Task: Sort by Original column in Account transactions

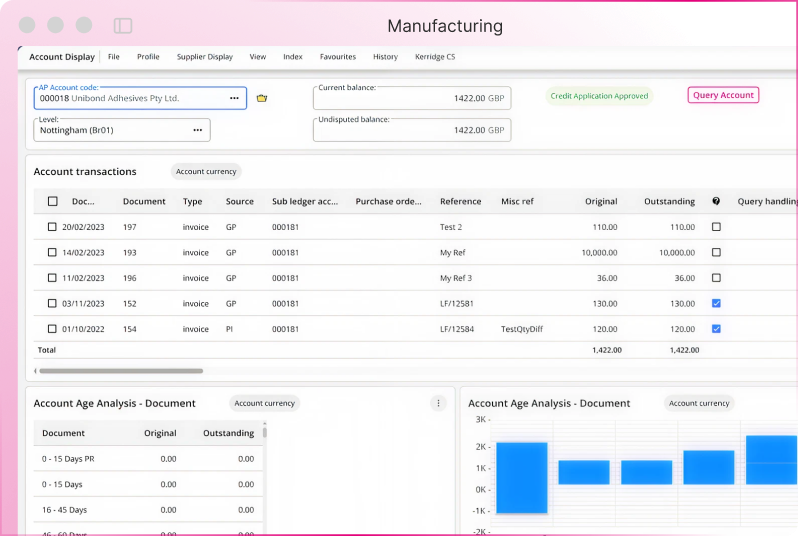Action: click(x=601, y=202)
